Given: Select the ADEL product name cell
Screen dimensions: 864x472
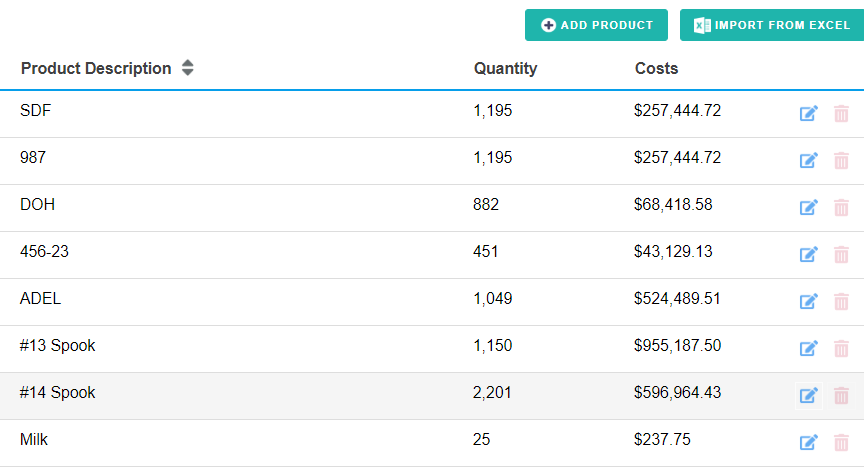Looking at the screenshot, I should click(x=40, y=299).
